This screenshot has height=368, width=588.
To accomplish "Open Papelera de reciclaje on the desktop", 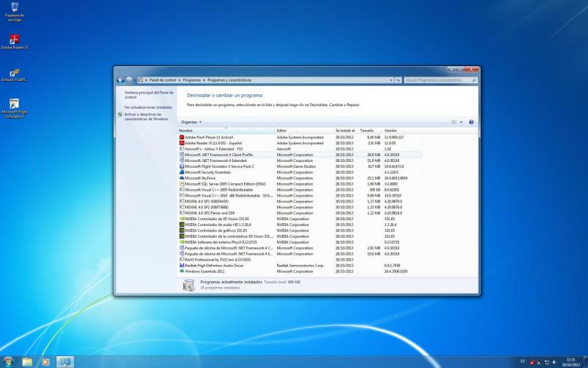I will pyautogui.click(x=14, y=12).
